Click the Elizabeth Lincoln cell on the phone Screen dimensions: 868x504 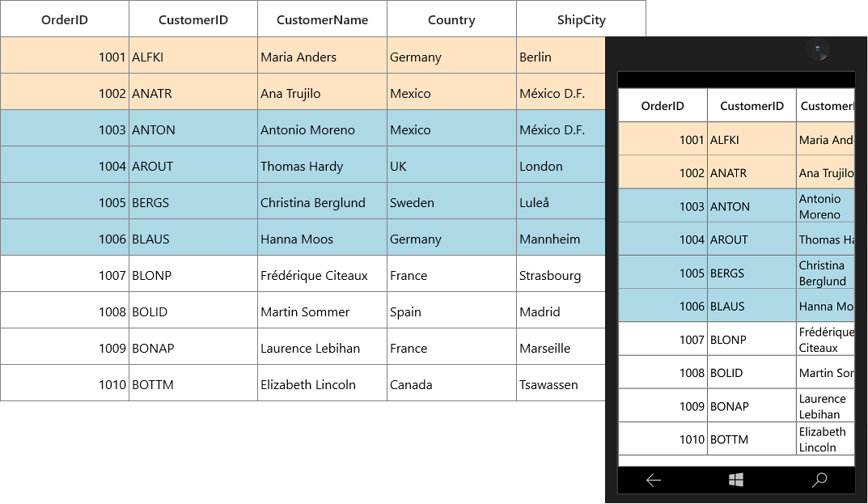[825, 439]
